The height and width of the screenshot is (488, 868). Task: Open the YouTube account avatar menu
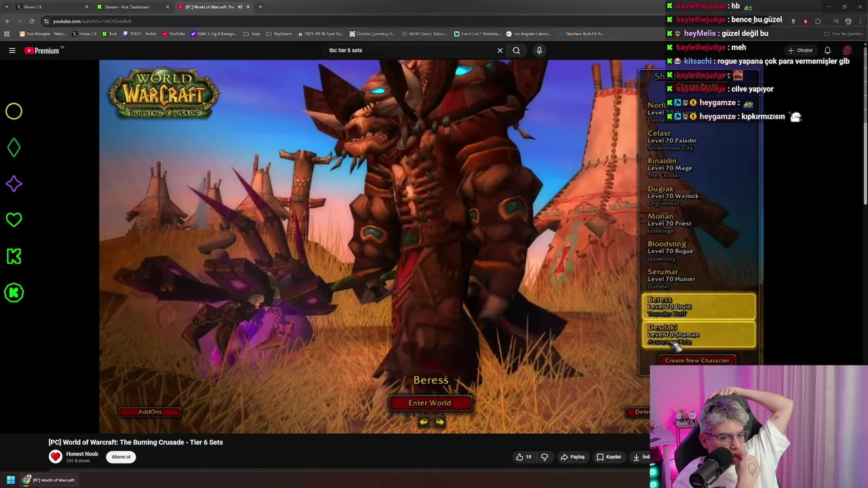click(x=847, y=50)
